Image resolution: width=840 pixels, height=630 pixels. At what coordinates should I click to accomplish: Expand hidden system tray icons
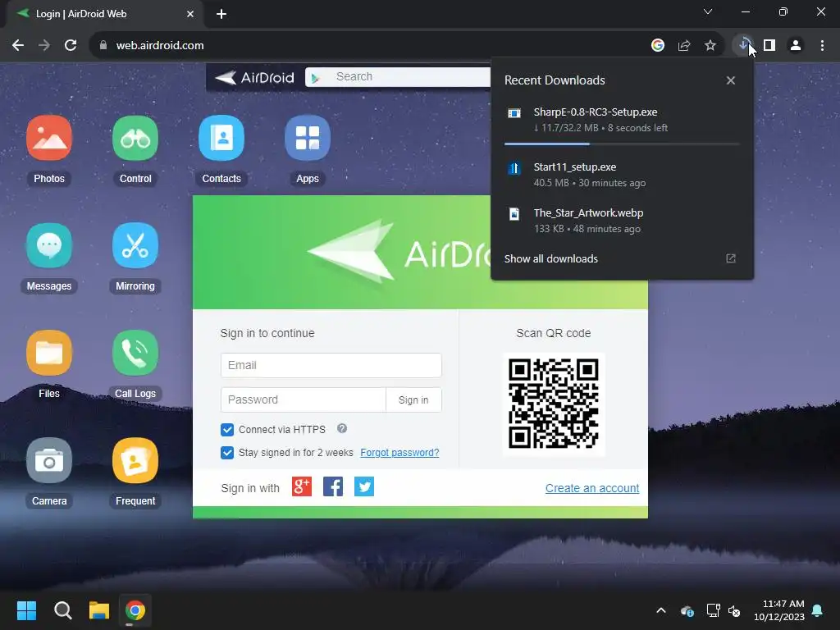[x=661, y=610]
